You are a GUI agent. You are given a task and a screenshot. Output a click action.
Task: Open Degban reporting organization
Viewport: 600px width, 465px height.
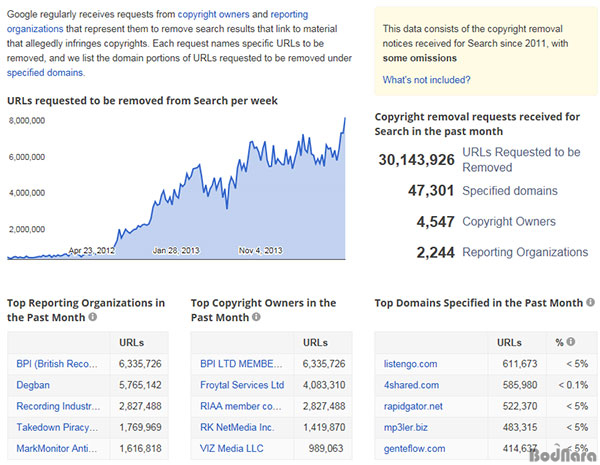click(33, 385)
